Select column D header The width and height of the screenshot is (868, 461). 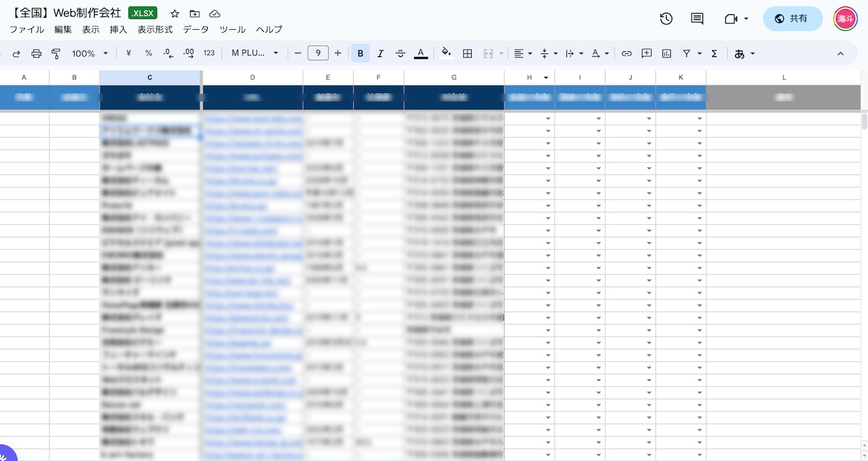tap(253, 78)
